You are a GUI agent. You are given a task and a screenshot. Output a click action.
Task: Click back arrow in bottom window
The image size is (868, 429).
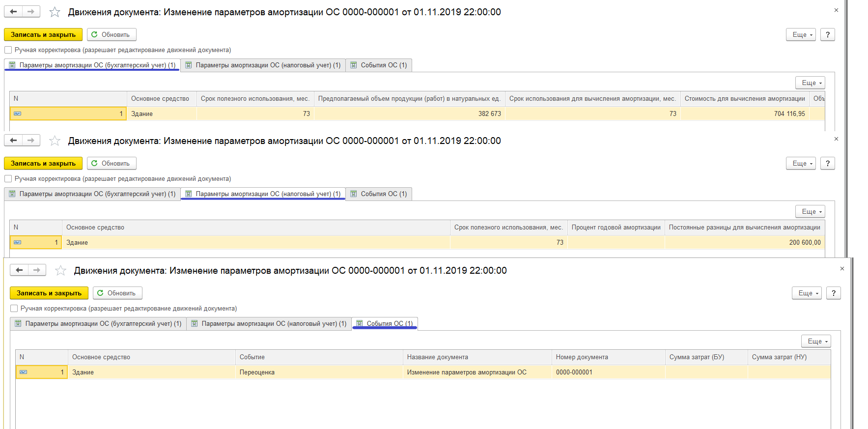pyautogui.click(x=19, y=270)
